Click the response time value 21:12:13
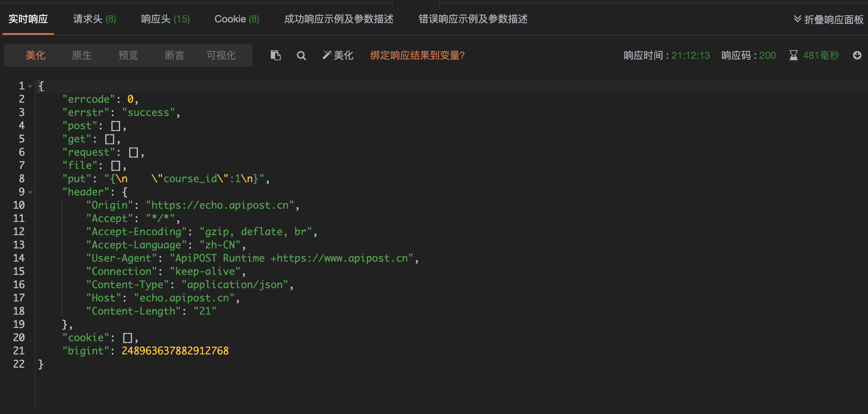Screen dimensions: 868x414 coord(691,55)
